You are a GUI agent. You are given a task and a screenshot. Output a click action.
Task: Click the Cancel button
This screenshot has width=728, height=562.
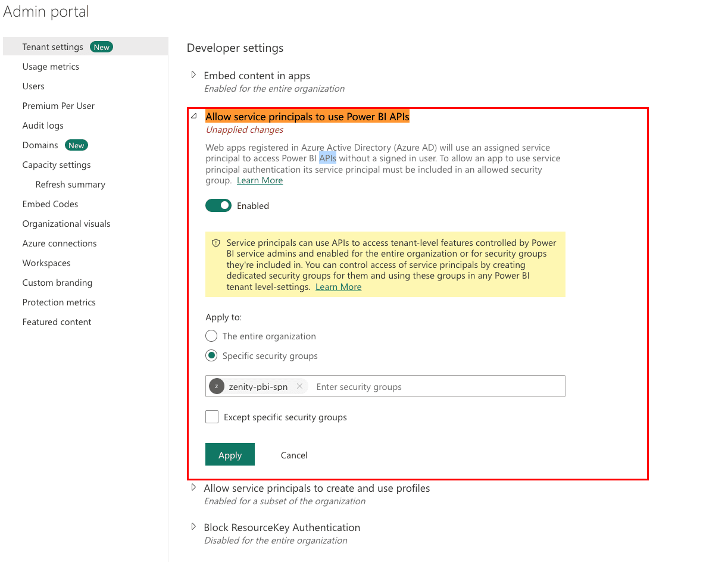[294, 455]
